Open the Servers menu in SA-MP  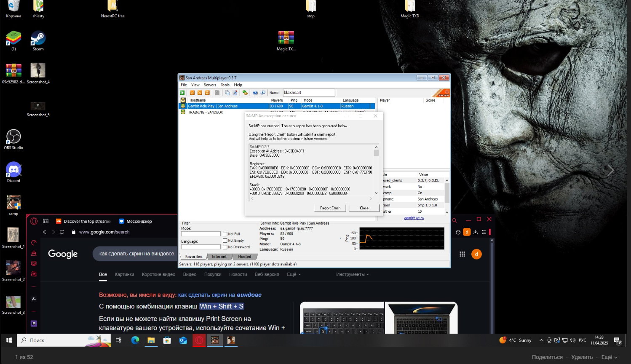coord(210,85)
